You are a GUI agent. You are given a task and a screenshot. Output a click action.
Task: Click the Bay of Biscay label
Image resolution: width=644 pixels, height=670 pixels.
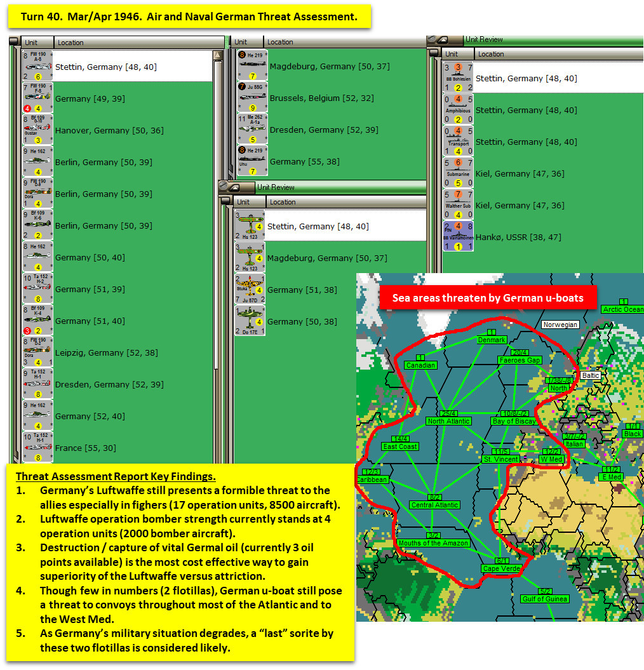click(x=514, y=421)
